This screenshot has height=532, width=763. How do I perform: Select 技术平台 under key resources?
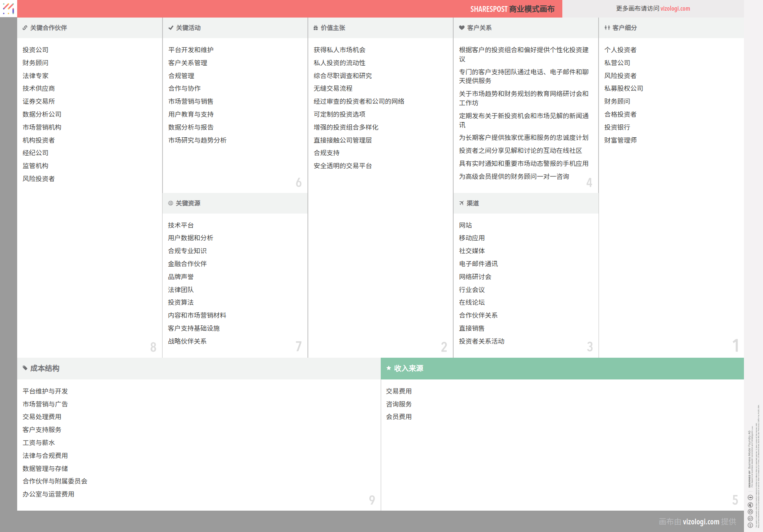[180, 225]
